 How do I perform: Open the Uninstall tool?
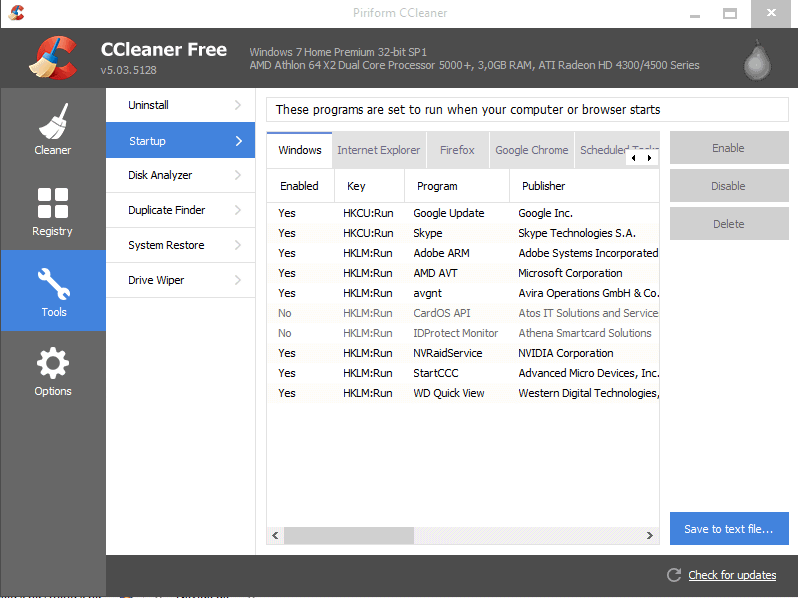pos(180,105)
